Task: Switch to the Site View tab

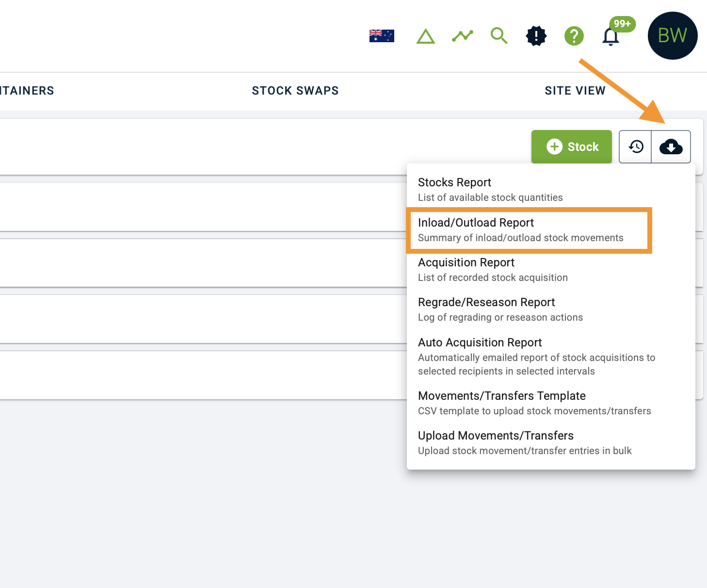Action: [x=575, y=91]
